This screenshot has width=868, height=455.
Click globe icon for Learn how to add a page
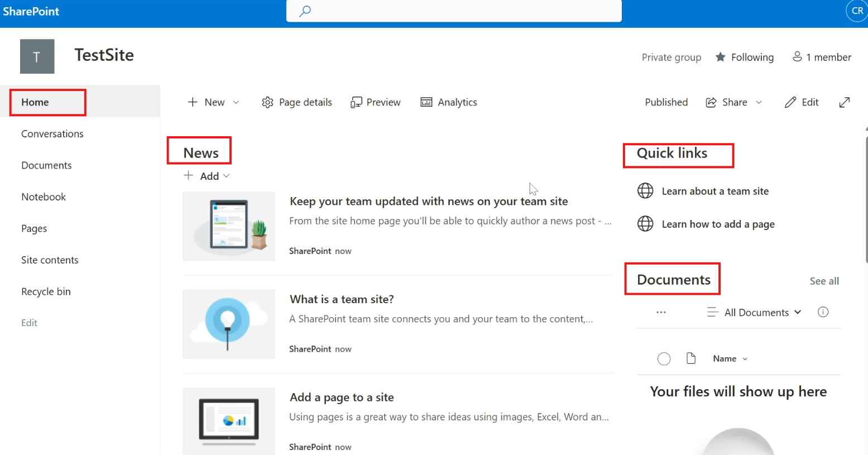[x=645, y=224]
